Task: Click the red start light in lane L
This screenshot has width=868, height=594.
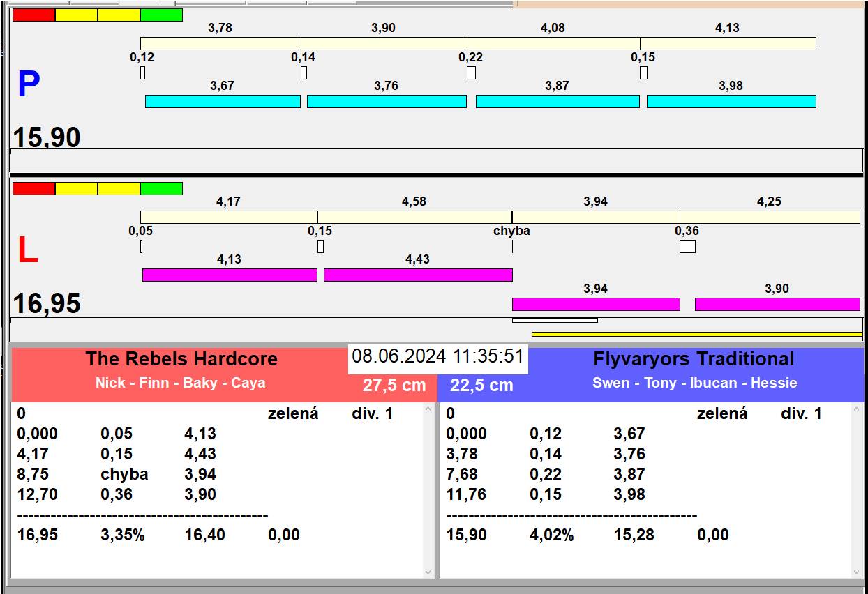Action: (33, 188)
